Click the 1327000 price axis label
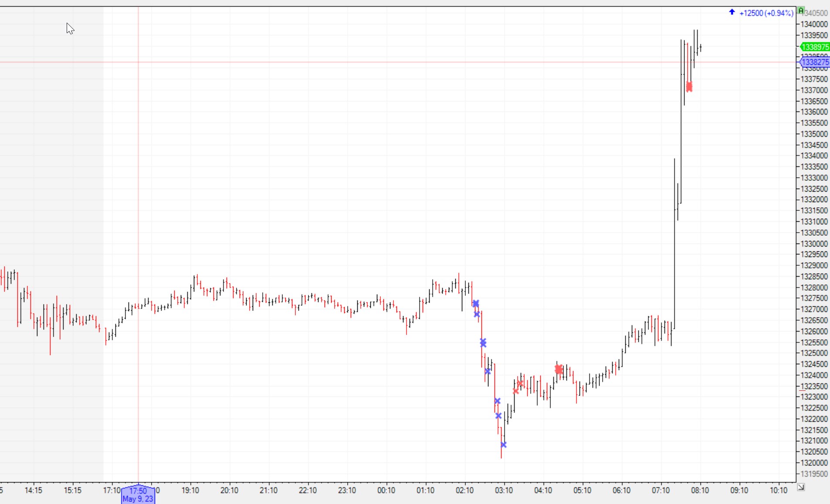830x504 pixels. click(814, 309)
